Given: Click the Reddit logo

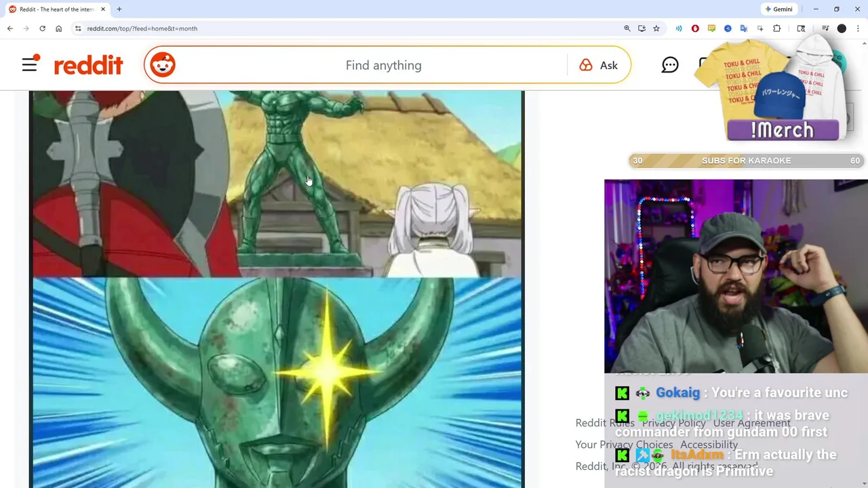Looking at the screenshot, I should point(88,65).
